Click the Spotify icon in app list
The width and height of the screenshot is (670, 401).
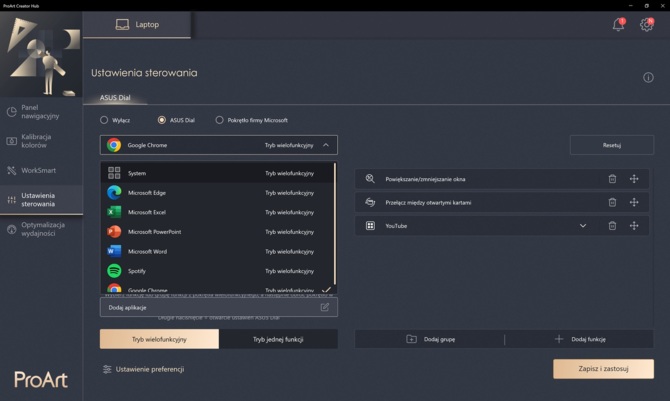point(114,271)
